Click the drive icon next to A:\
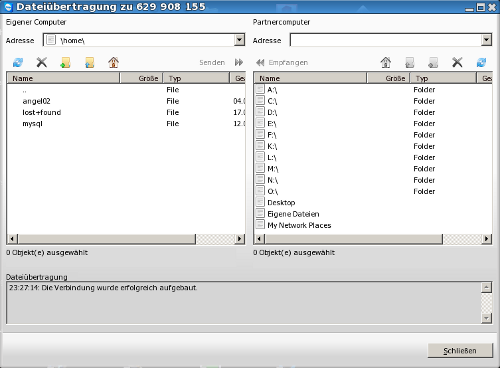The height and width of the screenshot is (368, 500). pyautogui.click(x=260, y=89)
